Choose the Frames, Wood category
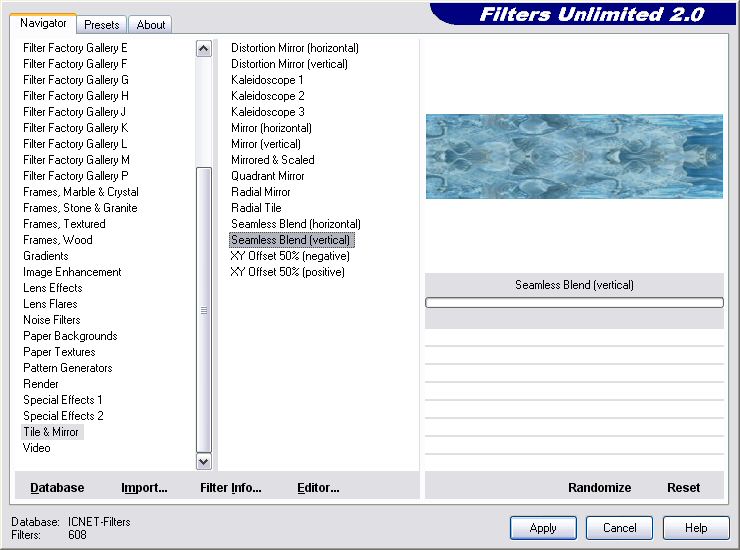This screenshot has width=740, height=550. click(58, 240)
